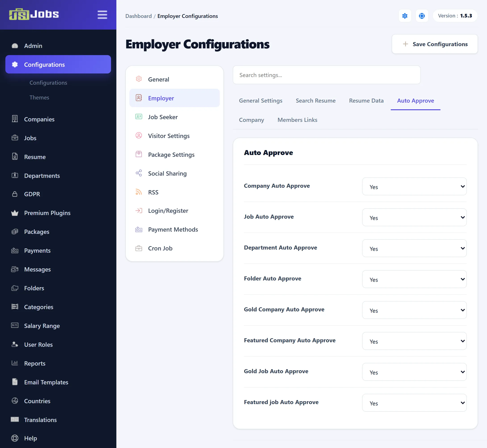This screenshot has width=487, height=448.
Task: Open the Job Auto Approve dropdown
Action: pos(414,217)
